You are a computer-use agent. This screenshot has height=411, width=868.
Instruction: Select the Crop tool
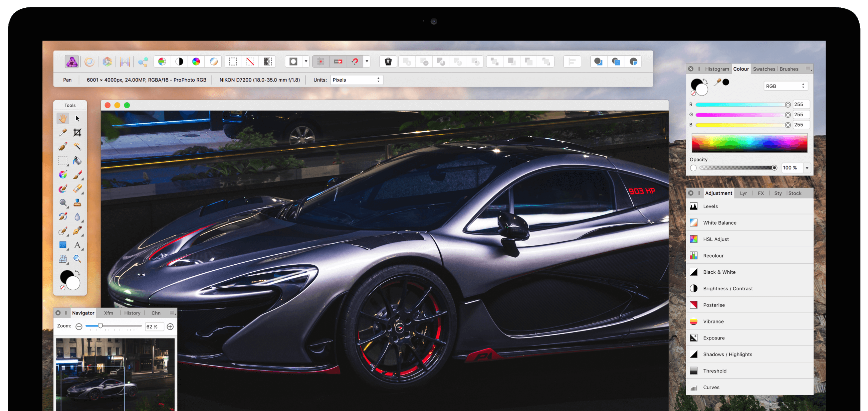click(x=77, y=133)
